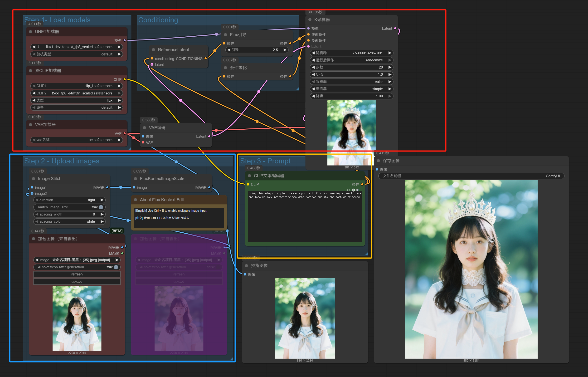Collapse the K采样器 node via title dot
The width and height of the screenshot is (588, 377).
click(x=310, y=20)
